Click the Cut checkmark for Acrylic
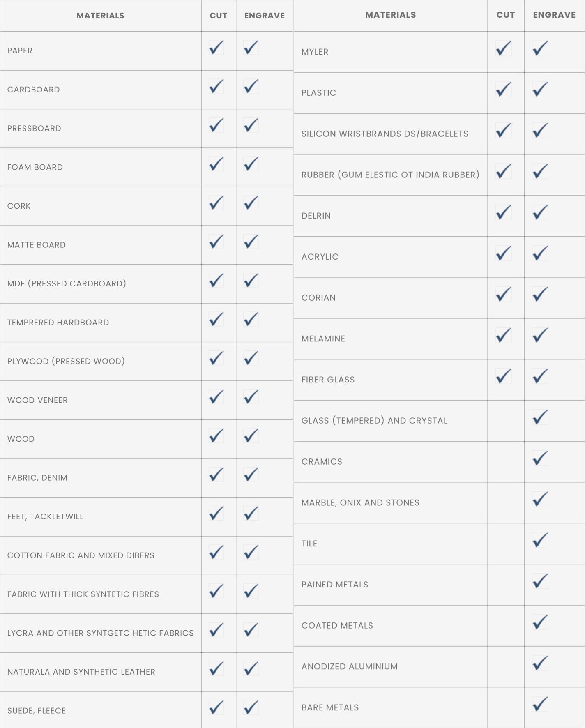Viewport: 585px width, 728px height. (503, 253)
